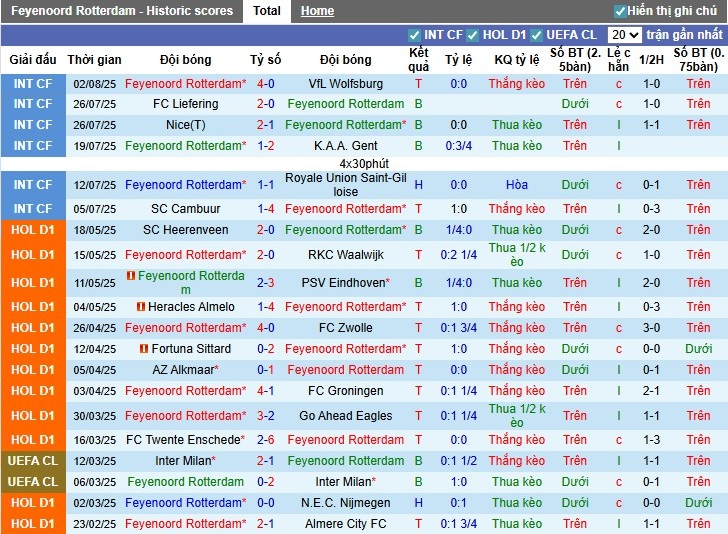This screenshot has width=728, height=534.
Task: Click the UEFA CL label for 12/03/25
Action: pos(33,461)
